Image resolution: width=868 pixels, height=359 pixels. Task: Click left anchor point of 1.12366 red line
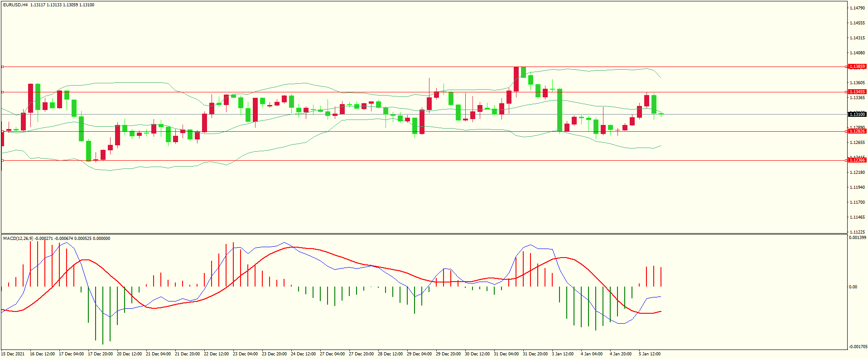click(x=3, y=160)
